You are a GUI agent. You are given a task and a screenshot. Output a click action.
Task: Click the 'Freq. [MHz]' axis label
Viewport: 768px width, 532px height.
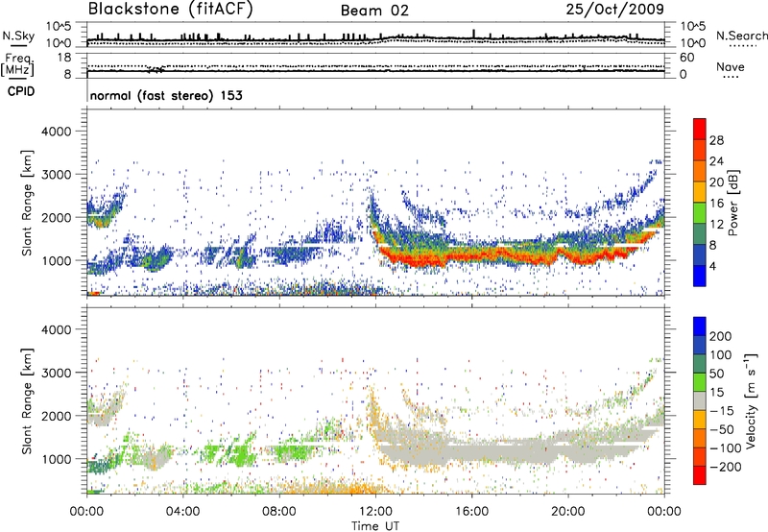(17, 65)
